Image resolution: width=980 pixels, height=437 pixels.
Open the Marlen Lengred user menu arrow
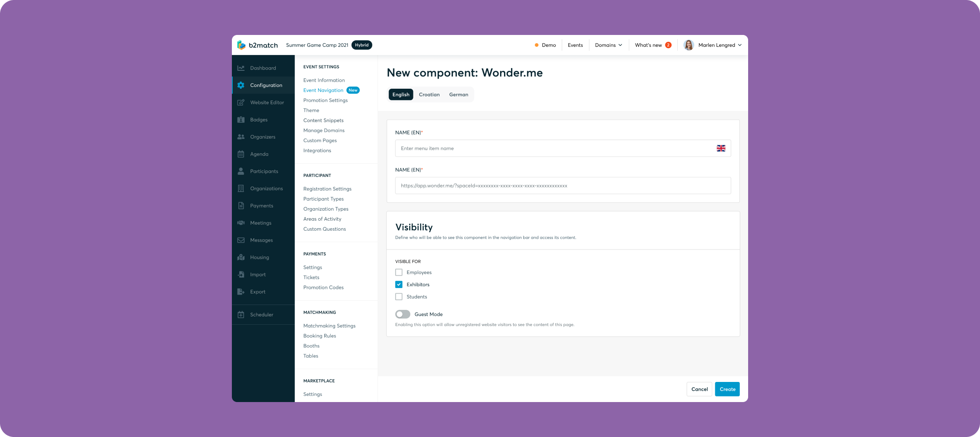[740, 45]
